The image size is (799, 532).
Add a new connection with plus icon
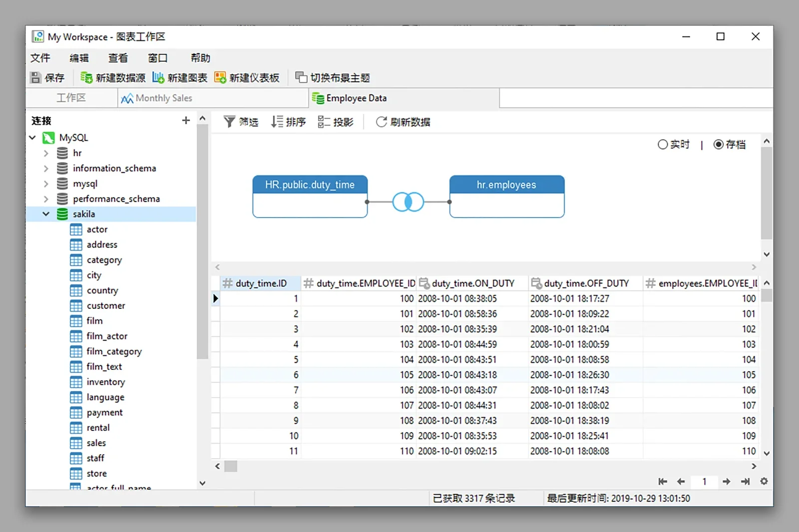coord(186,120)
